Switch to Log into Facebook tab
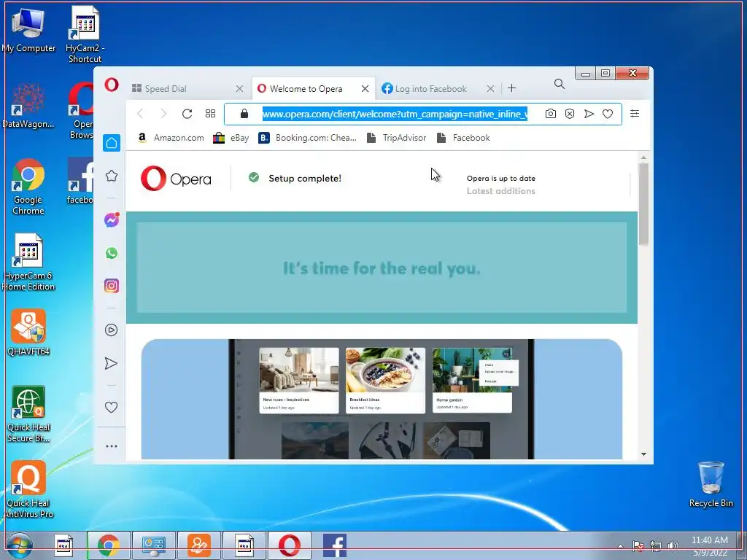 [x=430, y=88]
